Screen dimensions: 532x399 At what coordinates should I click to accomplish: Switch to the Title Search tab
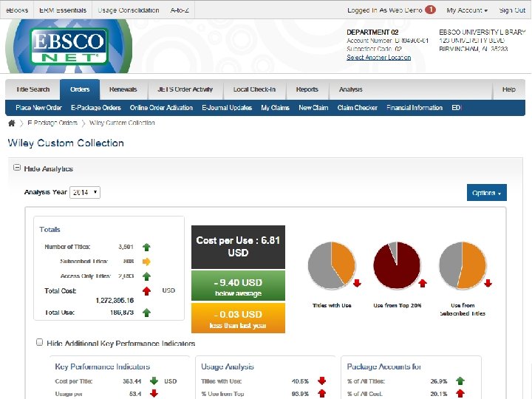pyautogui.click(x=33, y=89)
